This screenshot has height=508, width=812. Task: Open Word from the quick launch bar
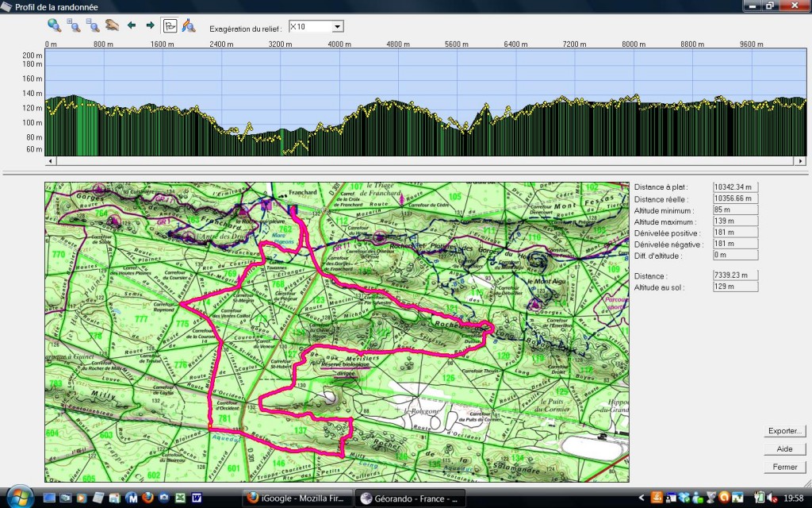pyautogui.click(x=196, y=498)
